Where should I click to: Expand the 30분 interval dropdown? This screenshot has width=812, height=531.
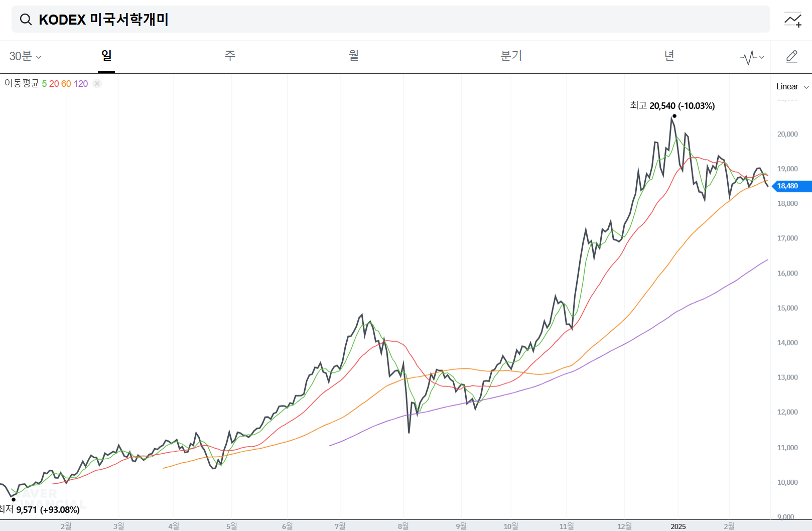point(25,56)
